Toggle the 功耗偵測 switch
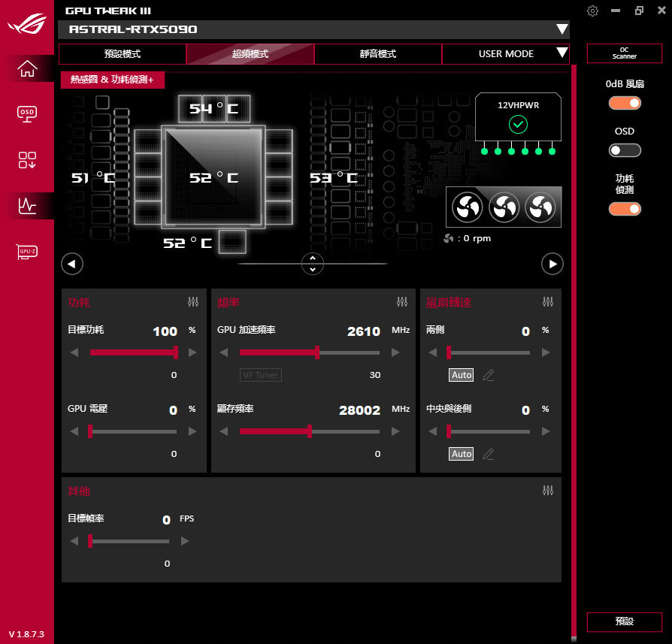 pyautogui.click(x=625, y=209)
